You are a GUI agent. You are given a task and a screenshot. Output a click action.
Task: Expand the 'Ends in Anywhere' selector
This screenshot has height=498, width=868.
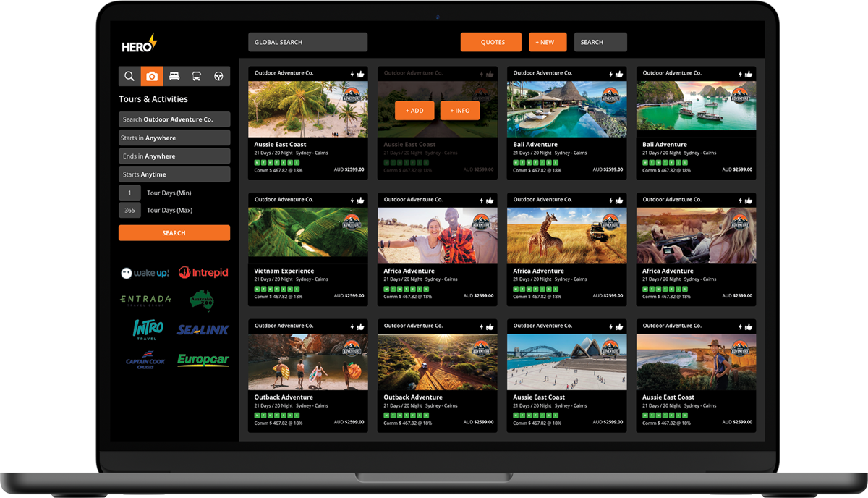(174, 156)
